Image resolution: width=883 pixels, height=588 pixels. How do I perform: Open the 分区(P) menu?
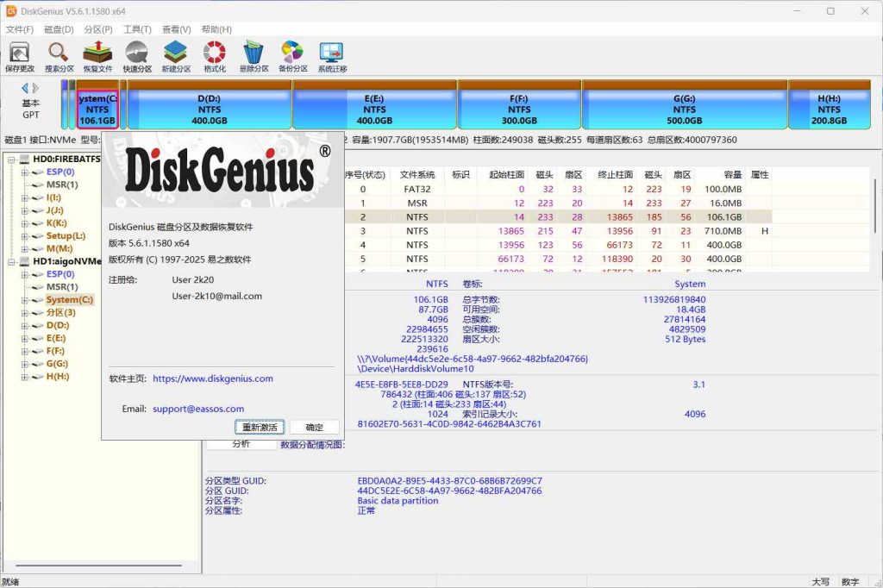pos(98,29)
